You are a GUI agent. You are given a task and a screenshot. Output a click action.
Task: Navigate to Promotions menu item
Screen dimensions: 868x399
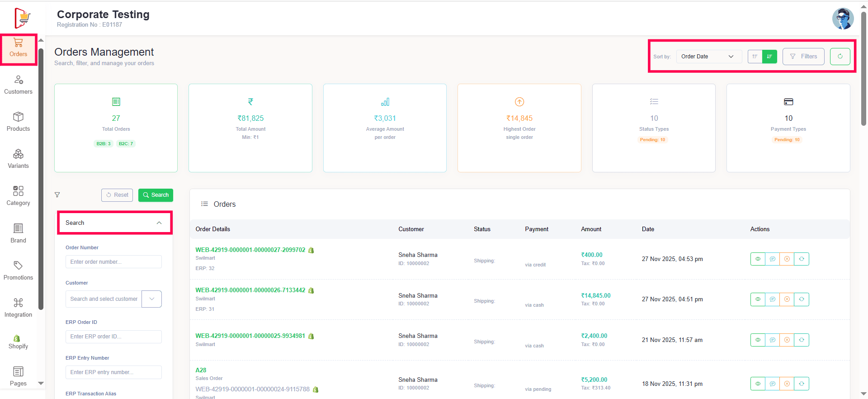point(18,271)
